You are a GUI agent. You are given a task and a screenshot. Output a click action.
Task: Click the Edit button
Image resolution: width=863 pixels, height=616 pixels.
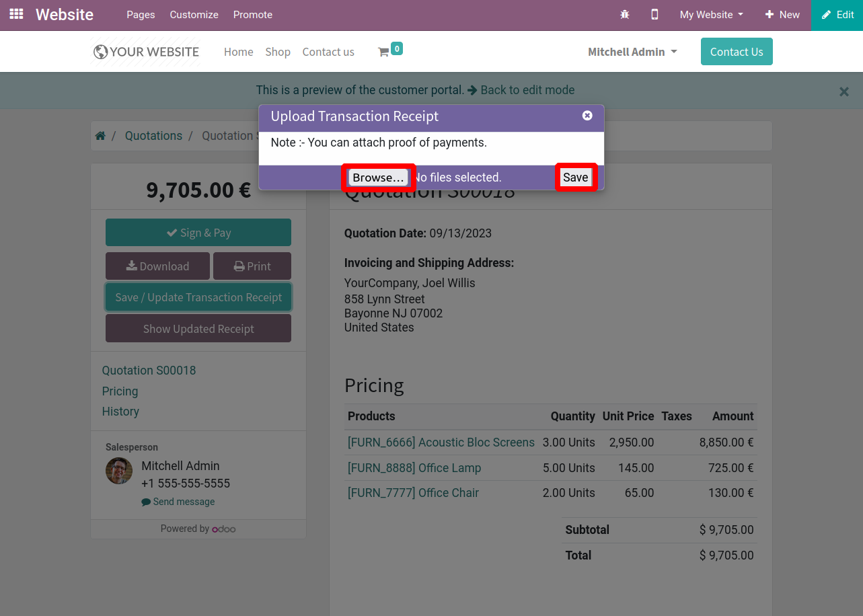[x=837, y=15]
